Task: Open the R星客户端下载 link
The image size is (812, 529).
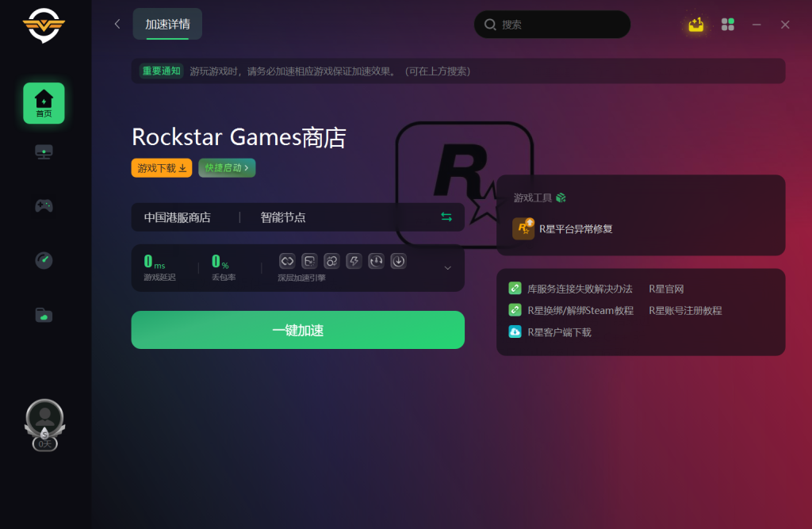Action: [559, 332]
